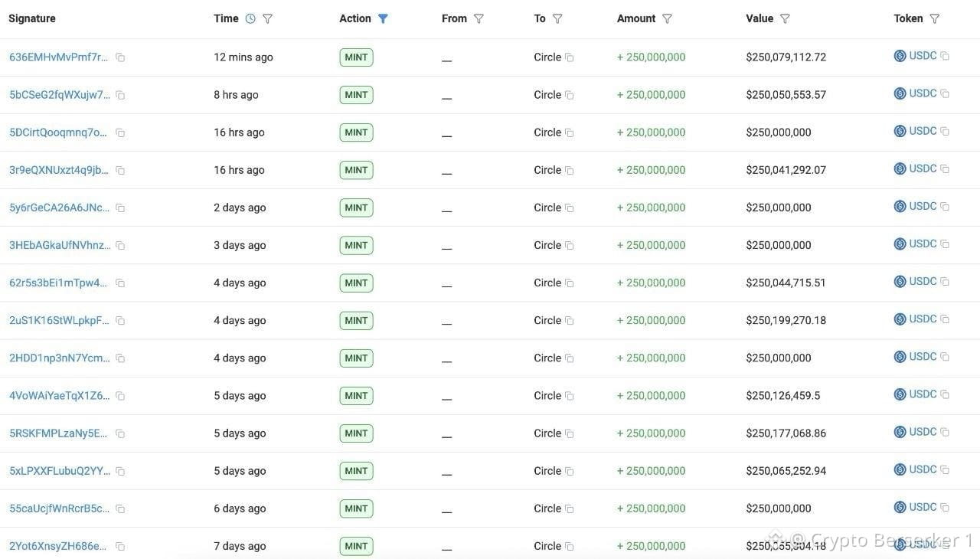Select value $250,044,715.51

click(x=786, y=283)
